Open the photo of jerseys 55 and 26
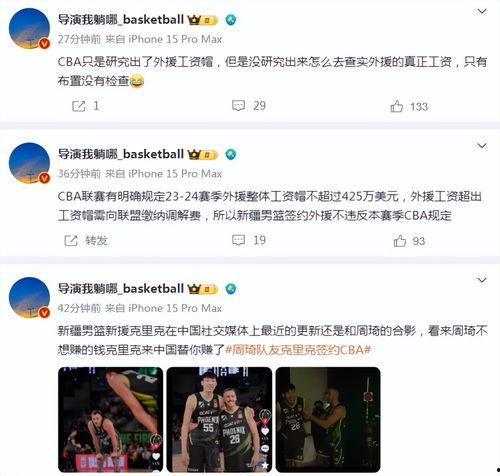The width and height of the screenshot is (500, 476). (219, 419)
